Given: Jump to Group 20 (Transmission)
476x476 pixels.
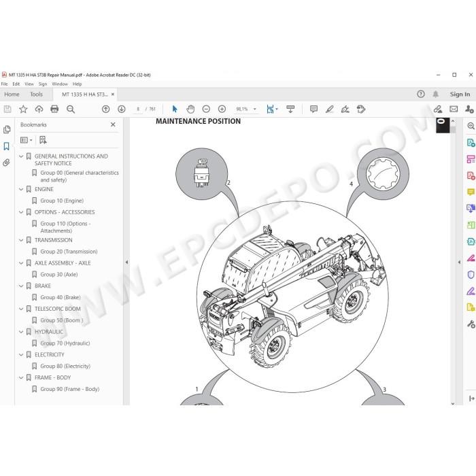Looking at the screenshot, I should pos(69,252).
